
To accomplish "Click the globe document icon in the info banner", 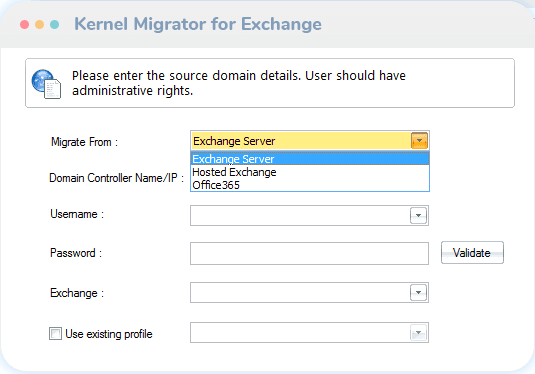I will tap(46, 84).
